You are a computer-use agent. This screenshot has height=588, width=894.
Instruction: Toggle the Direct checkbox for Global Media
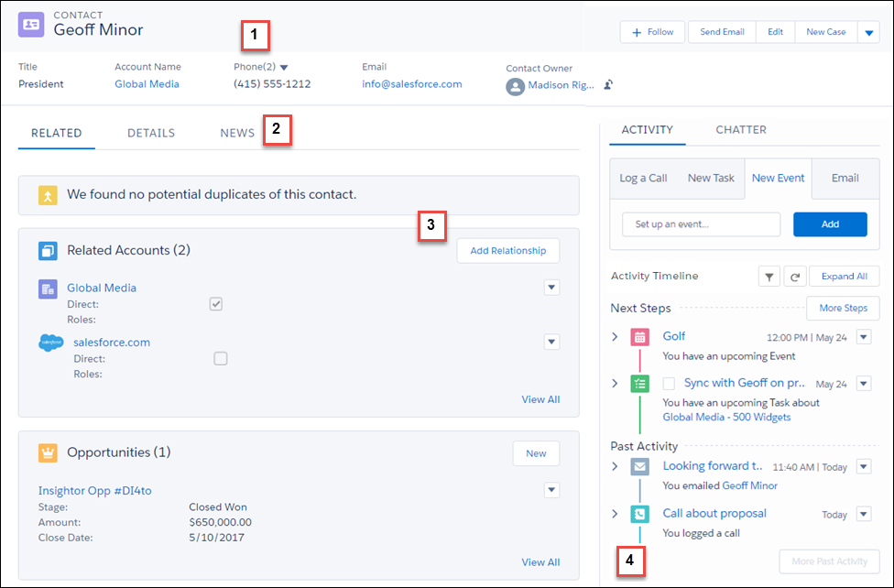click(215, 304)
